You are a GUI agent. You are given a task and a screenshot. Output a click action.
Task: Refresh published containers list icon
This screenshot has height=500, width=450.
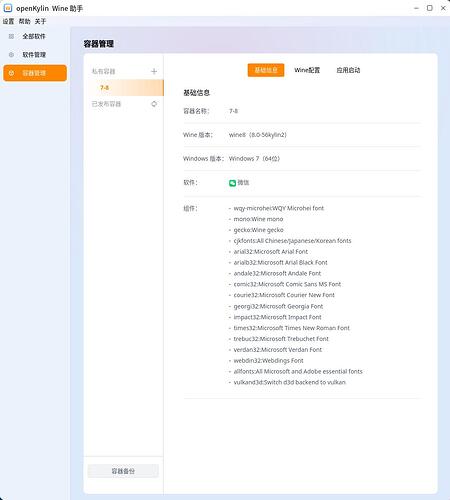(154, 104)
